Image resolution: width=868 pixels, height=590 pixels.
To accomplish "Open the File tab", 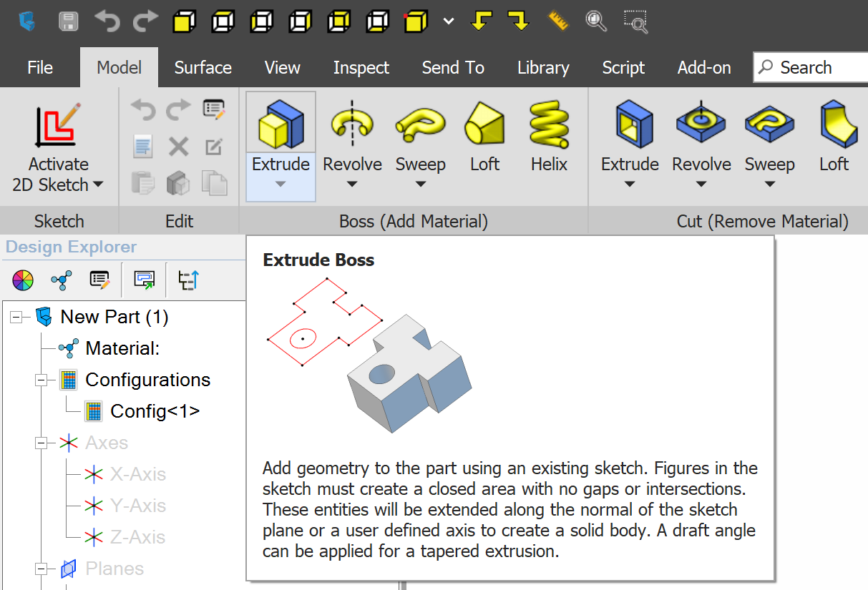I will click(40, 68).
